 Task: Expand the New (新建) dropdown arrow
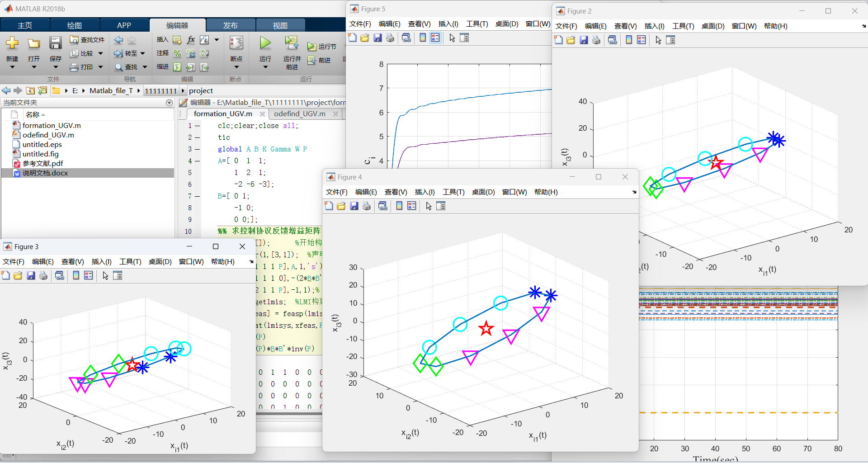pyautogui.click(x=12, y=67)
